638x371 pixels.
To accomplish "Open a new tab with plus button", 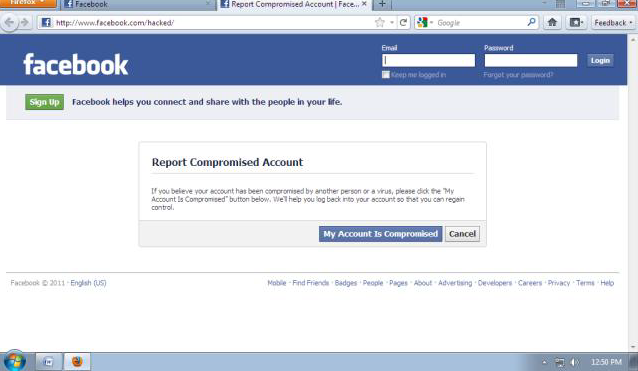I will (382, 4).
